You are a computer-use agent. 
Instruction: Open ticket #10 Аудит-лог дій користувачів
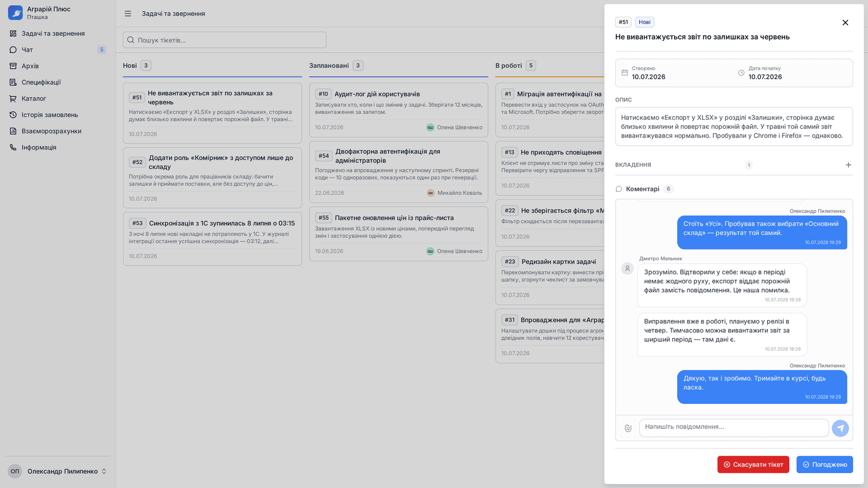tap(399, 110)
